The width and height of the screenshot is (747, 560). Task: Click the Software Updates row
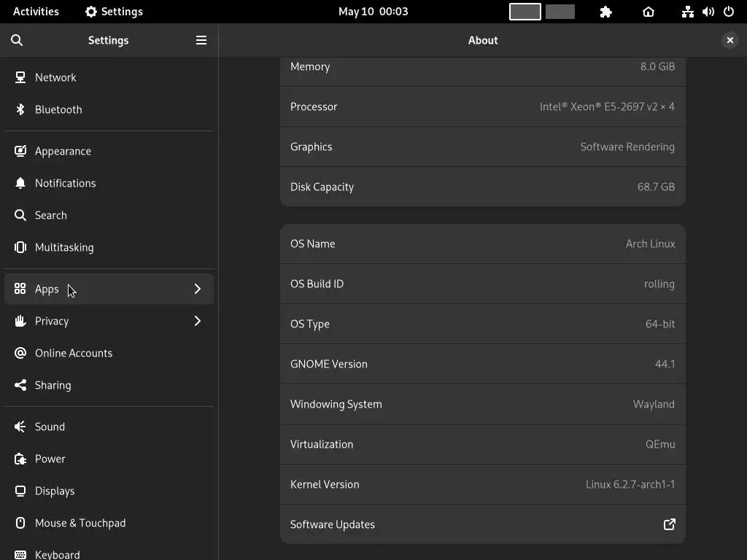coord(483,524)
